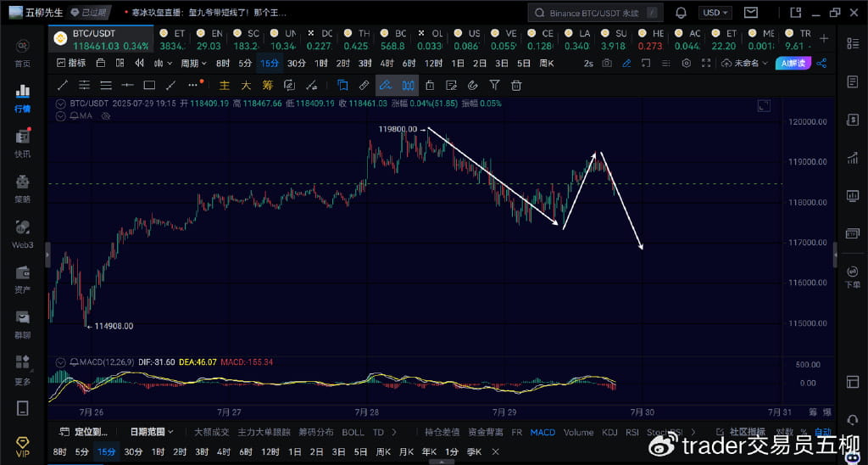This screenshot has height=465, width=868.
Task: Click the 下单 order icon in right sidebar
Action: tap(852, 277)
